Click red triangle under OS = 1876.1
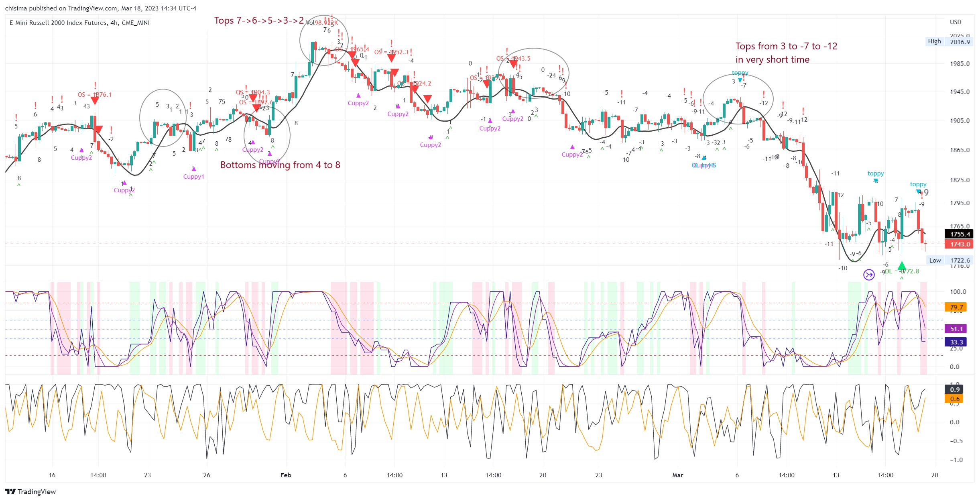 pyautogui.click(x=95, y=100)
